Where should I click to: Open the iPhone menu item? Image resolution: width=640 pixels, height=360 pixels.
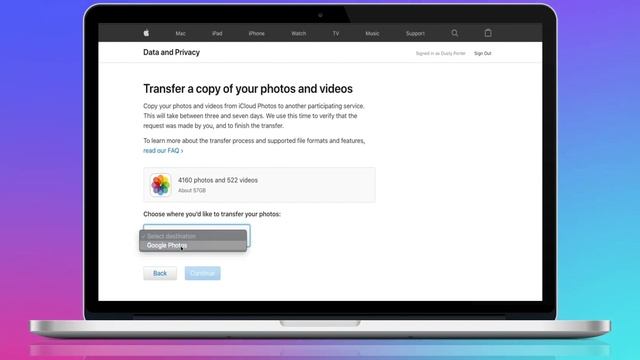pyautogui.click(x=257, y=33)
